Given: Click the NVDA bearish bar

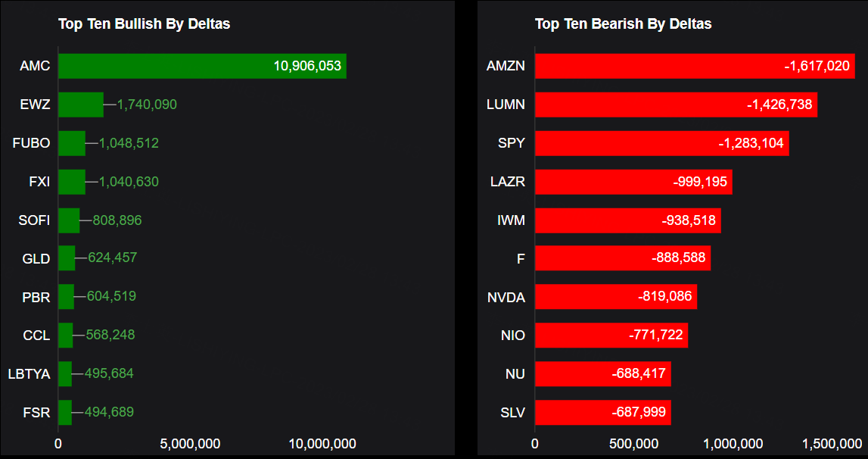Looking at the screenshot, I should point(616,296).
